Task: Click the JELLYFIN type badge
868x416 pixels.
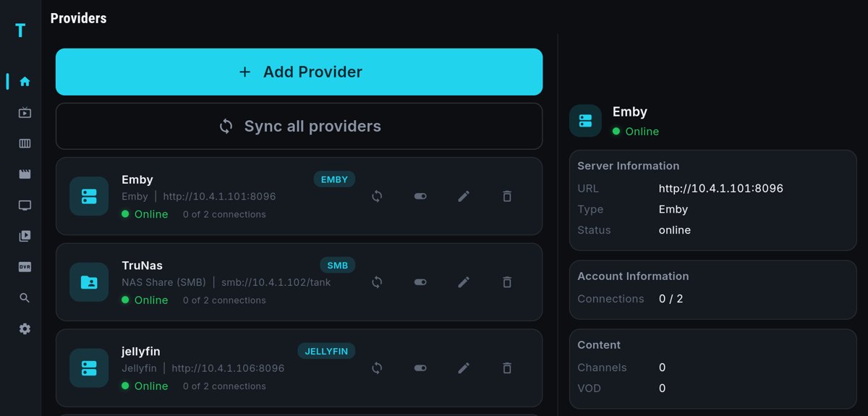Action: tap(326, 352)
